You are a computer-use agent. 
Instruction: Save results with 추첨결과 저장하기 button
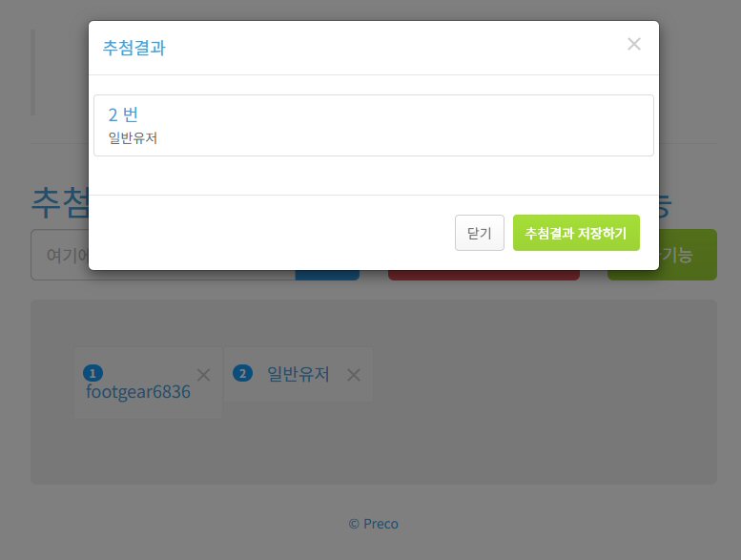(576, 233)
